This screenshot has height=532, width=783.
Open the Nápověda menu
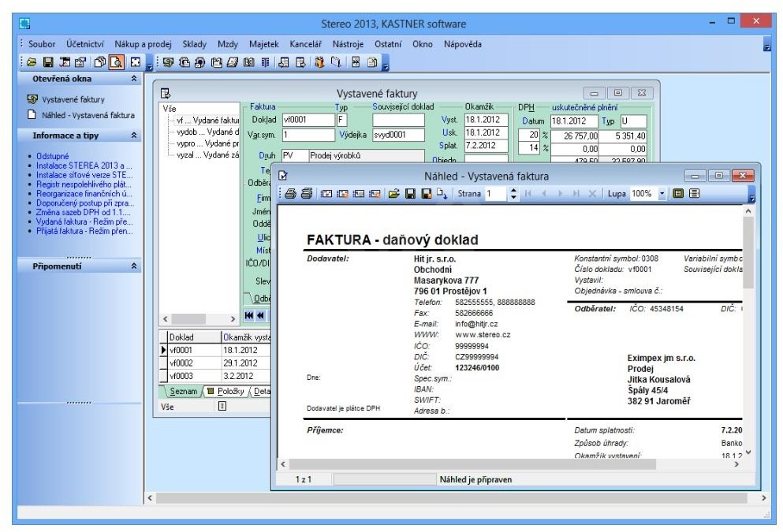(462, 44)
